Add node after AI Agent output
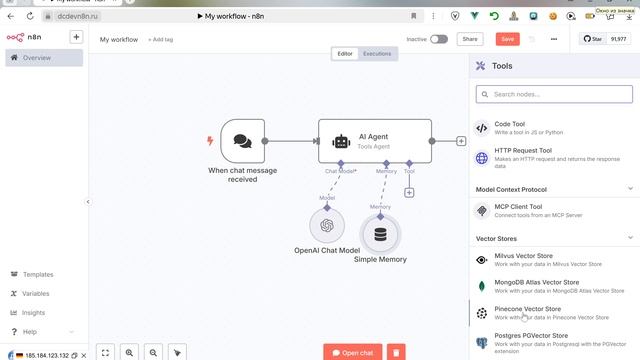Image resolution: width=640 pixels, height=360 pixels. [461, 141]
